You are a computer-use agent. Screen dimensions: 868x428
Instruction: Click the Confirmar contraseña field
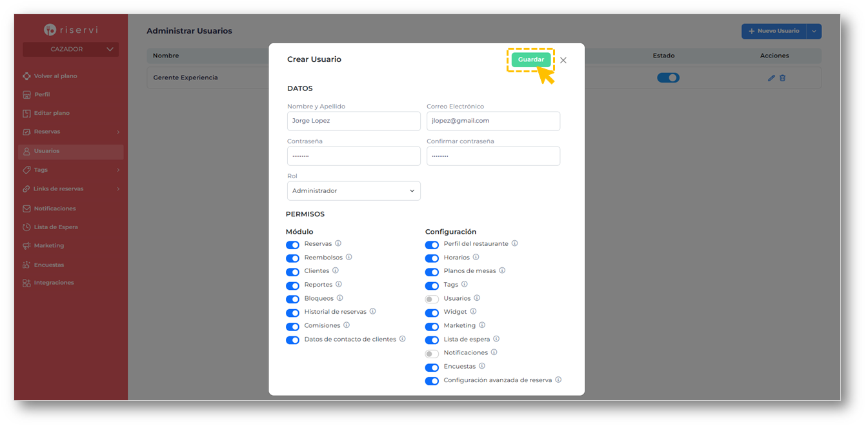click(493, 156)
